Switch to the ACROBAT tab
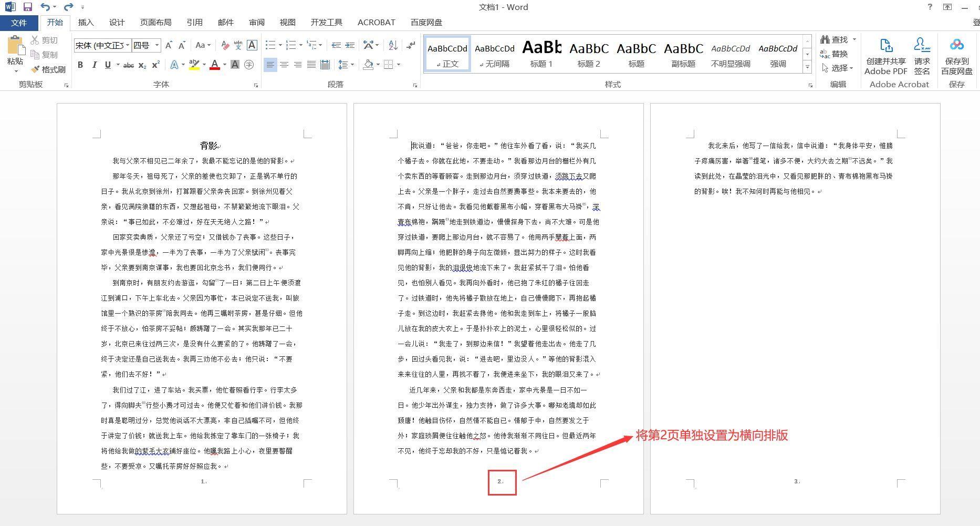980x526 pixels. pyautogui.click(x=376, y=23)
